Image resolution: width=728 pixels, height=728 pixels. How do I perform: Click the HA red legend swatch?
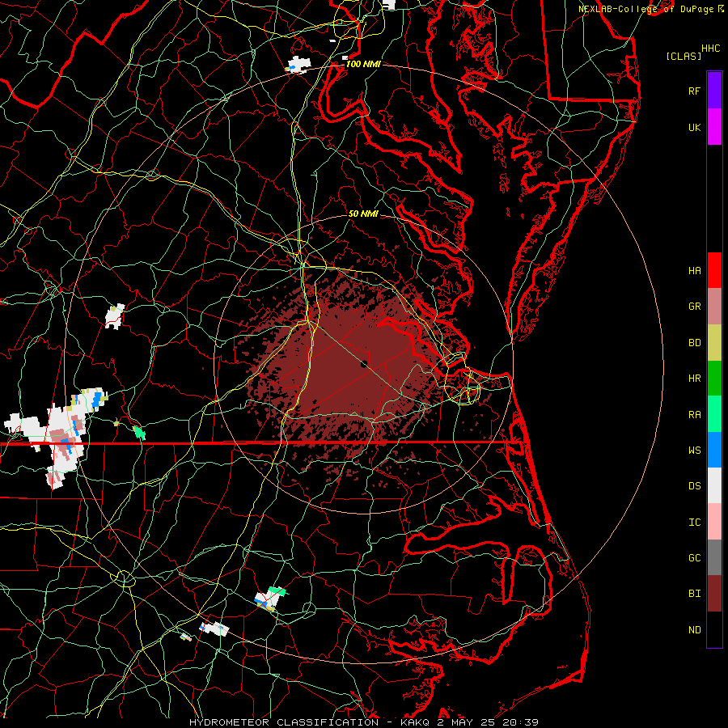714,270
